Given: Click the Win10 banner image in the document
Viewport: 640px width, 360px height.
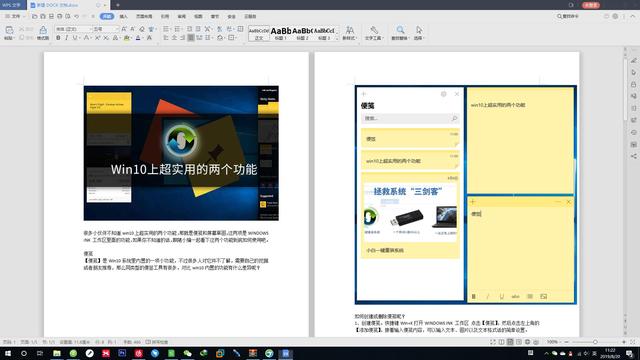Looking at the screenshot, I should coord(181,153).
